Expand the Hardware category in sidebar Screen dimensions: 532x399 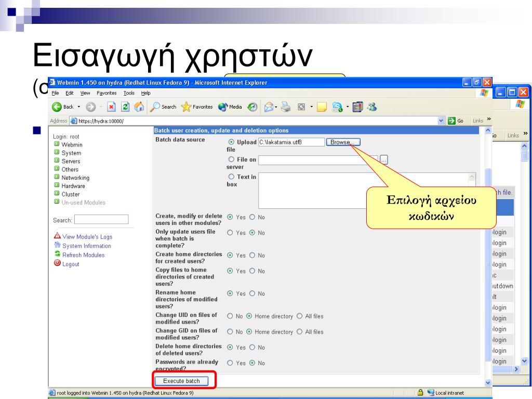57,185
